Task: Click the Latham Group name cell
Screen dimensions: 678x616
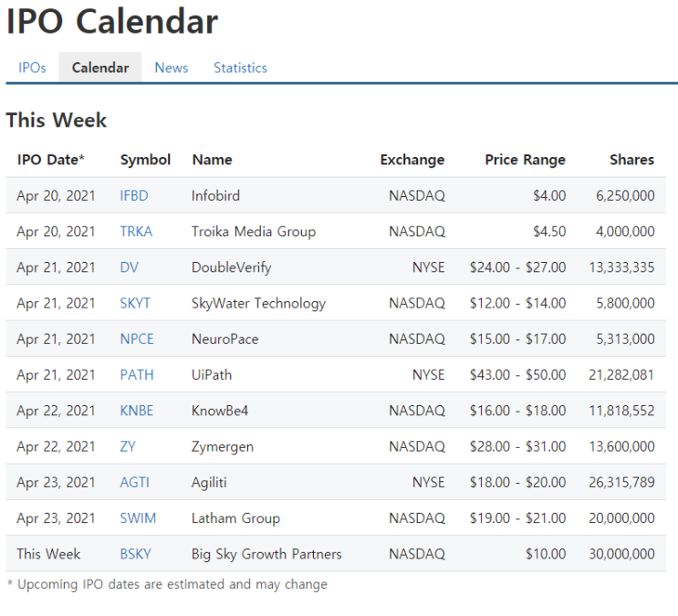Action: pyautogui.click(x=235, y=518)
